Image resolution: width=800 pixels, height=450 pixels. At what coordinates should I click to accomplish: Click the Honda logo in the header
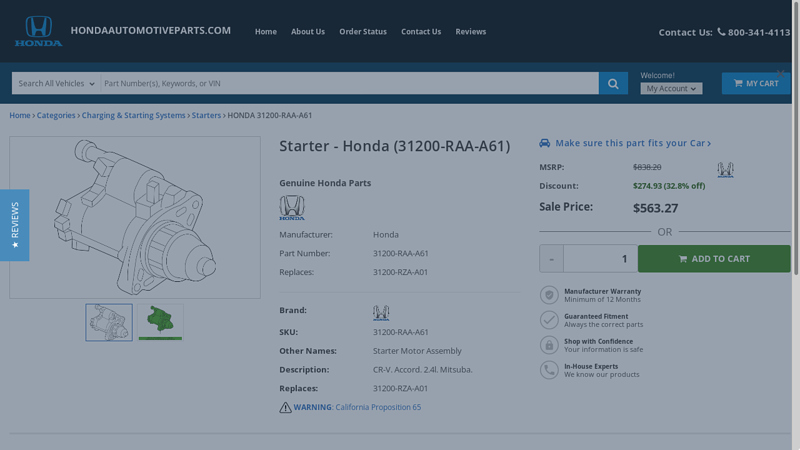[x=38, y=31]
